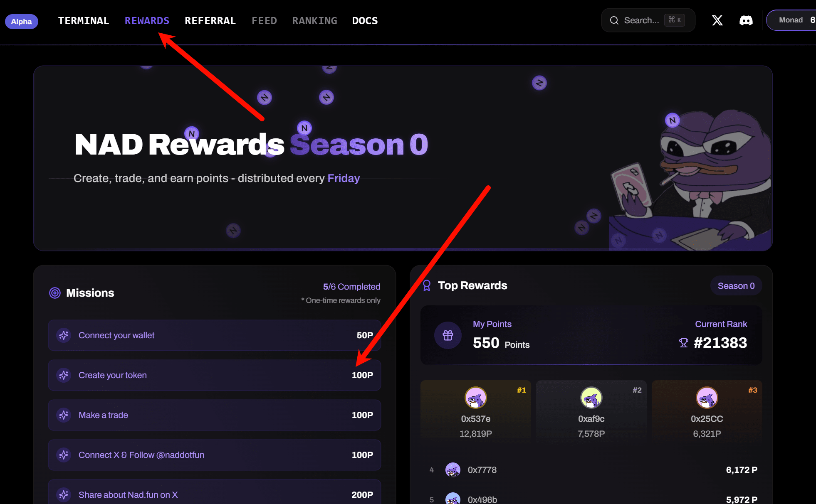Go to the RANKING tab

pyautogui.click(x=314, y=20)
